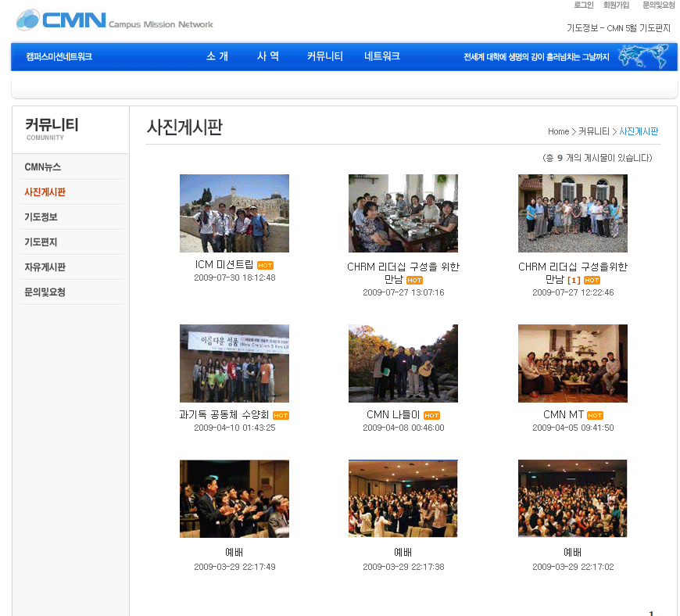This screenshot has height=616, width=680.
Task: Click the date 2009-04-05 09:41:50
Action: 573,428
